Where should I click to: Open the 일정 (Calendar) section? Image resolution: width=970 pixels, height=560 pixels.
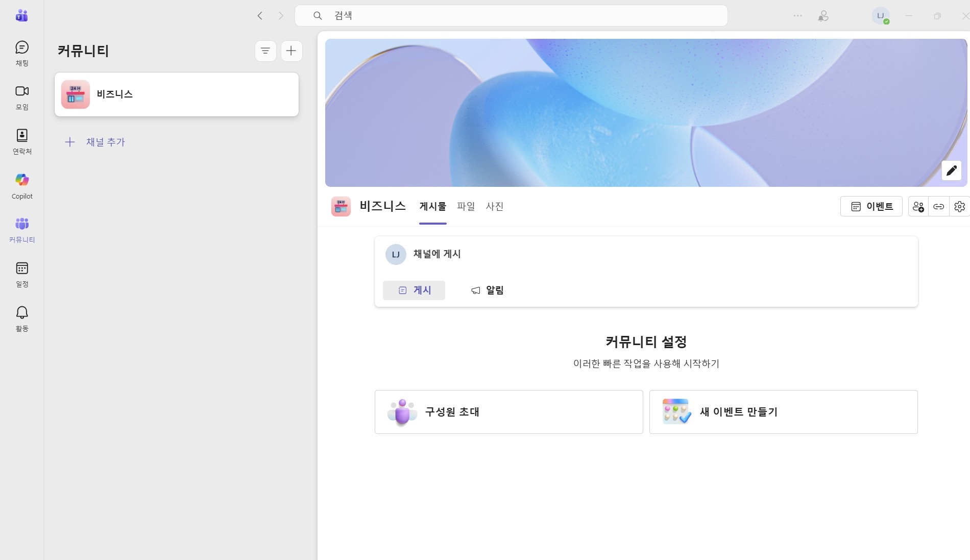[x=22, y=274]
